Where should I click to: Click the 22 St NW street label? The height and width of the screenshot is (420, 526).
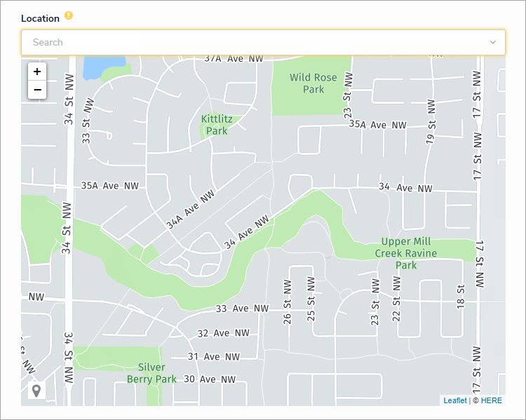(x=396, y=299)
